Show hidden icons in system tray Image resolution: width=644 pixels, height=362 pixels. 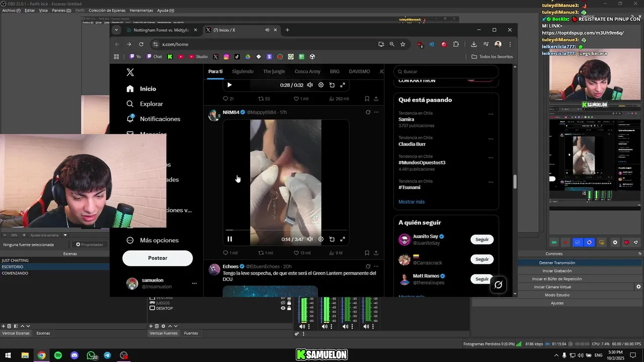click(x=556, y=355)
